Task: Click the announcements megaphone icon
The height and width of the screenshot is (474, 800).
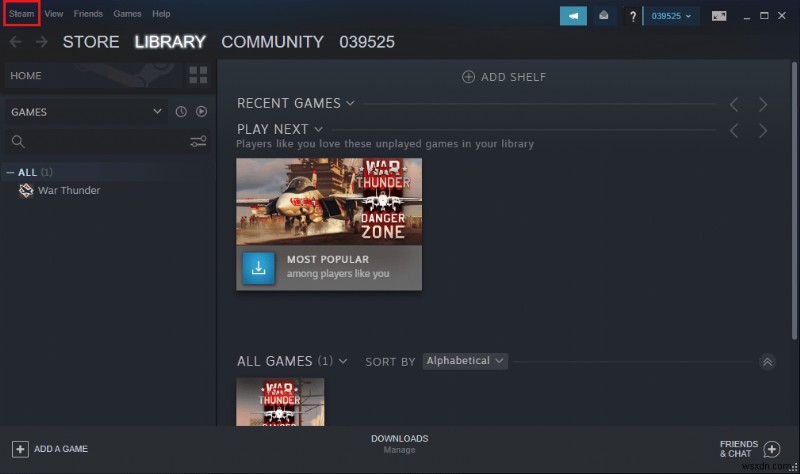Action: [573, 16]
